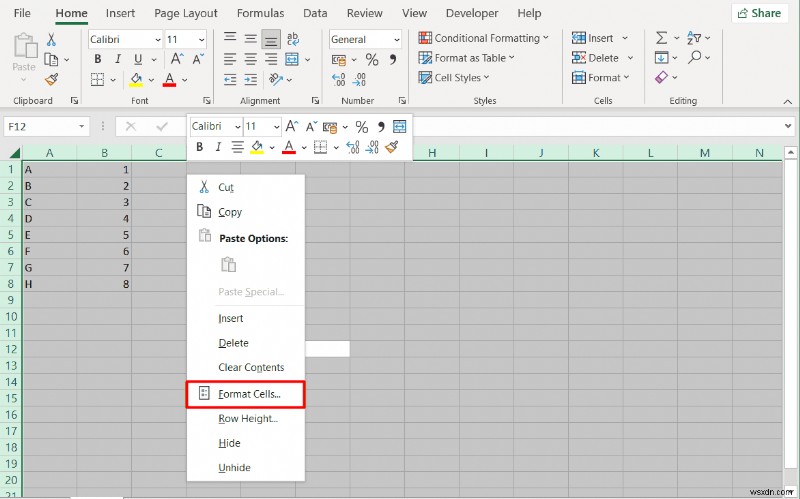
Task: Click Top Align in Alignment group
Action: [x=230, y=39]
